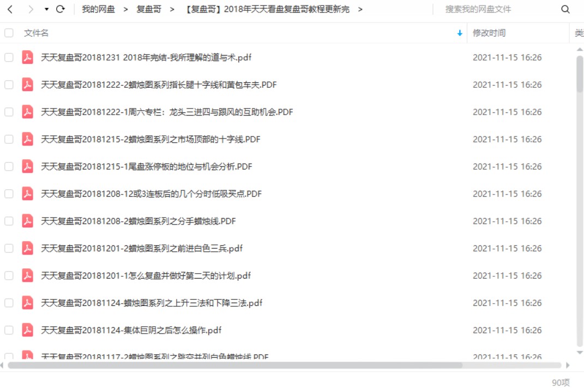Click the blue sort arrow in 文件名 column
This screenshot has width=584, height=392.
point(460,33)
